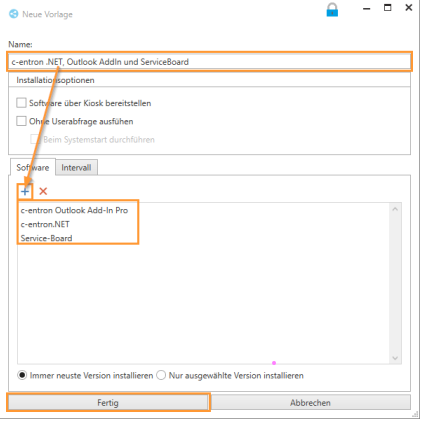This screenshot has height=422, width=426.
Task: Close the Neue Vorlage dialog
Action: point(409,7)
